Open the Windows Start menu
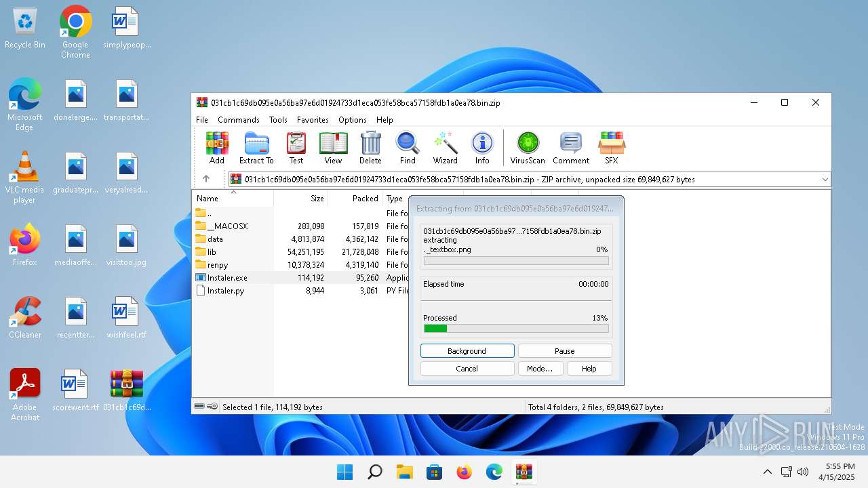Image resolution: width=868 pixels, height=488 pixels. [344, 472]
